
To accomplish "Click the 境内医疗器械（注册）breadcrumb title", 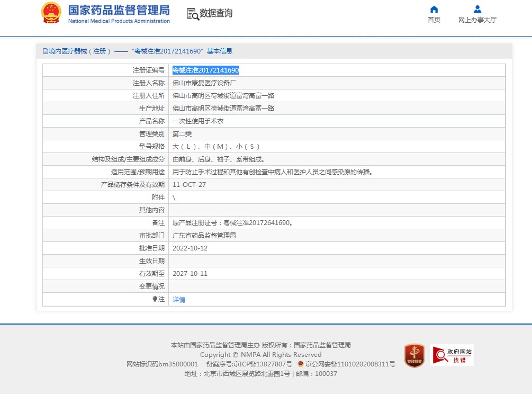I will [80, 51].
